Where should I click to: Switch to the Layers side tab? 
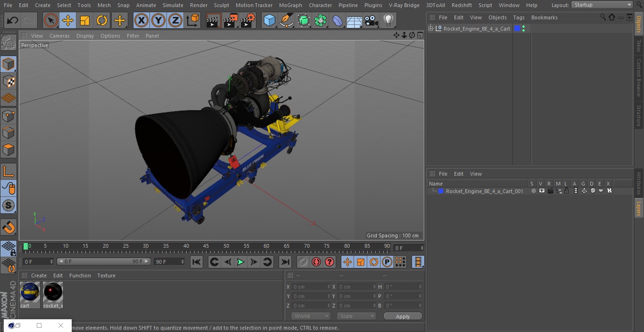(639, 208)
